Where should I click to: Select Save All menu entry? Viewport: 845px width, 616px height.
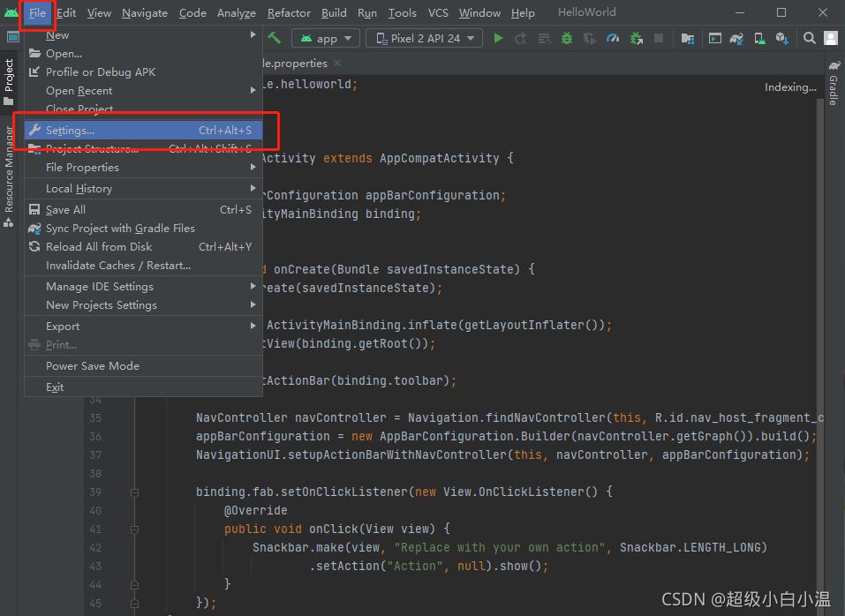[143, 210]
